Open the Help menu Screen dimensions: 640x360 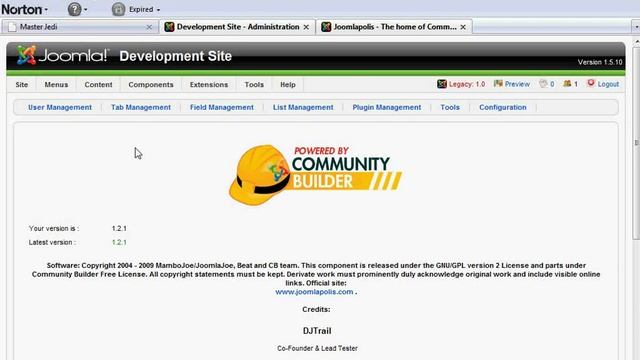pyautogui.click(x=288, y=84)
